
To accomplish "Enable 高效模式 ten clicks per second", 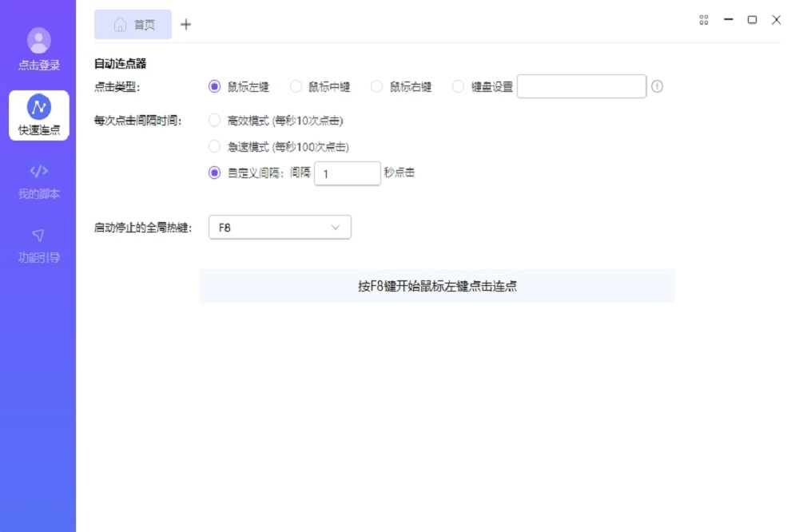I will tap(214, 121).
